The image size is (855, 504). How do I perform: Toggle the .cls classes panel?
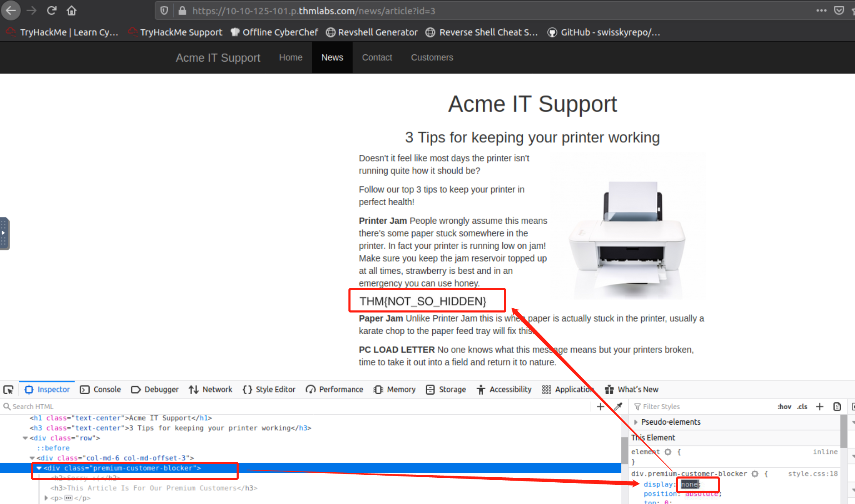click(802, 406)
